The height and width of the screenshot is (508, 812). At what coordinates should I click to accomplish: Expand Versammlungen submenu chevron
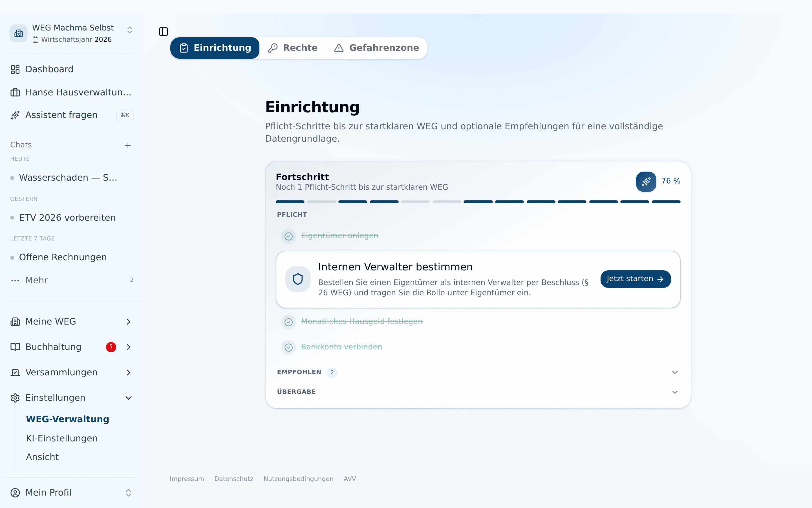[x=129, y=372]
